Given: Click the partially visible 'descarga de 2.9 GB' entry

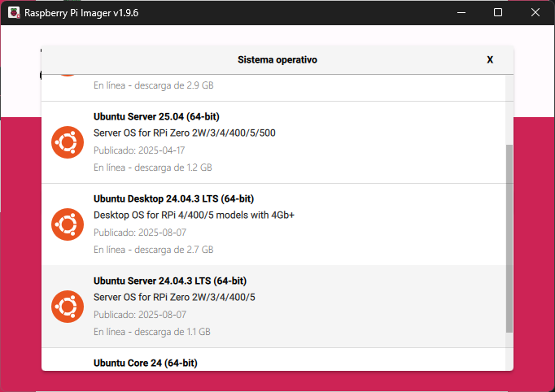Looking at the screenshot, I should pyautogui.click(x=153, y=85).
